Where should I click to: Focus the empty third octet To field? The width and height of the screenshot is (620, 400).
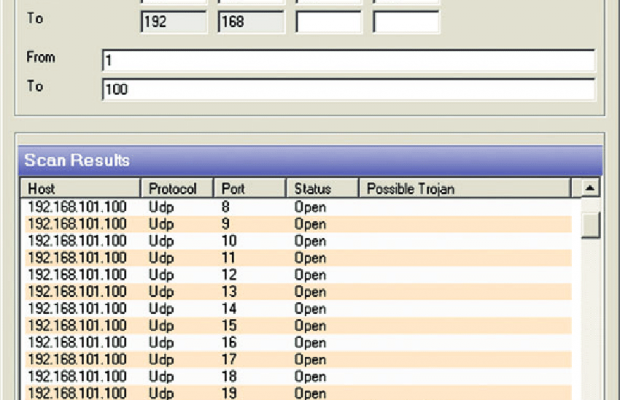tap(328, 22)
